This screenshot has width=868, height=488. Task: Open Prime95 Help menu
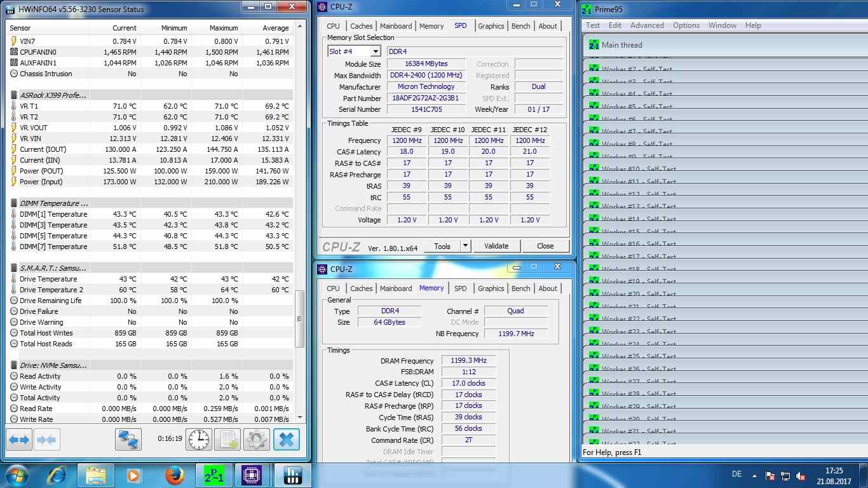tap(753, 25)
